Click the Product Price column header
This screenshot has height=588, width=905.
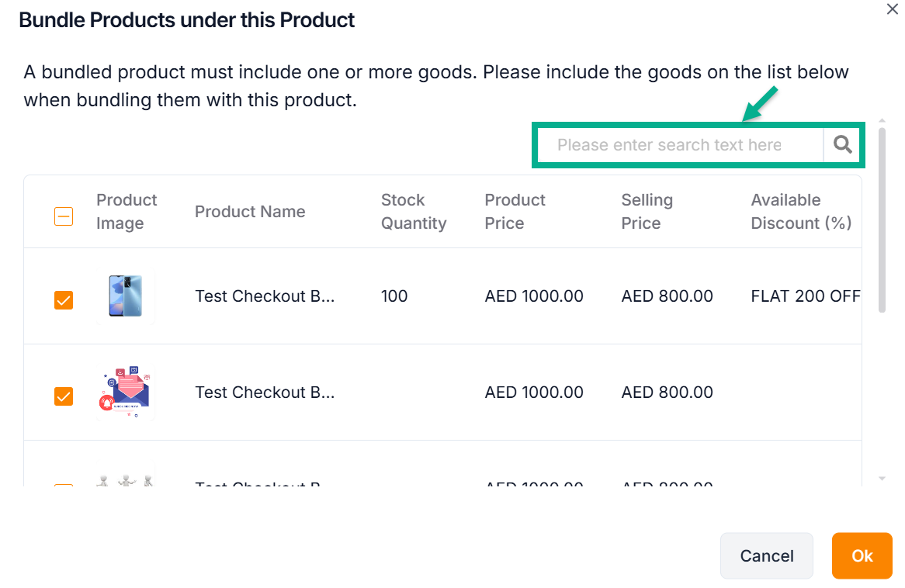click(x=515, y=212)
